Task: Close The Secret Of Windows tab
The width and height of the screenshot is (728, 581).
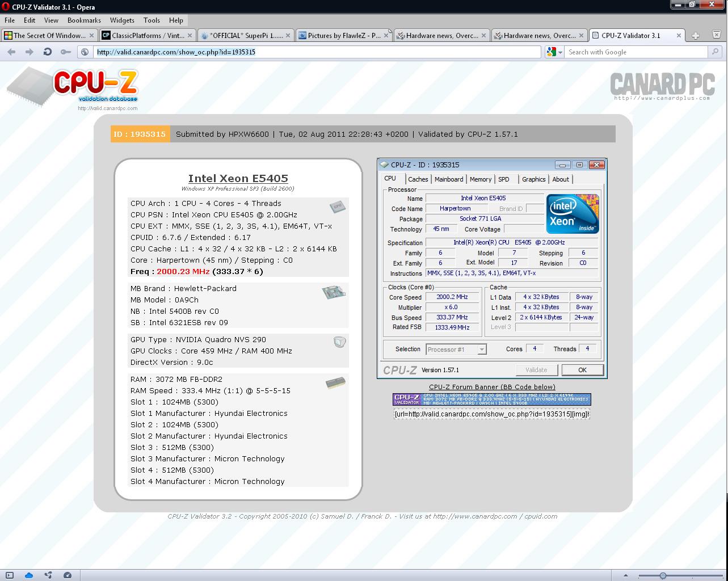Action: point(92,35)
